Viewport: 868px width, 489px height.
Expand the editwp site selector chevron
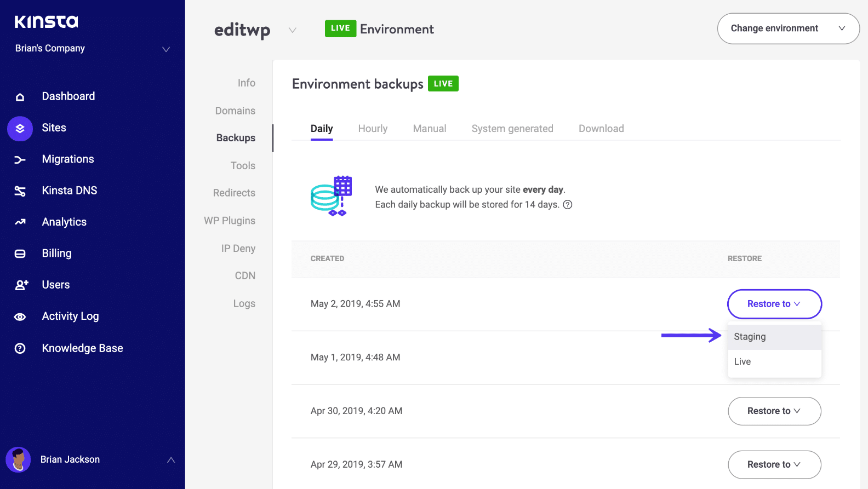coord(293,30)
